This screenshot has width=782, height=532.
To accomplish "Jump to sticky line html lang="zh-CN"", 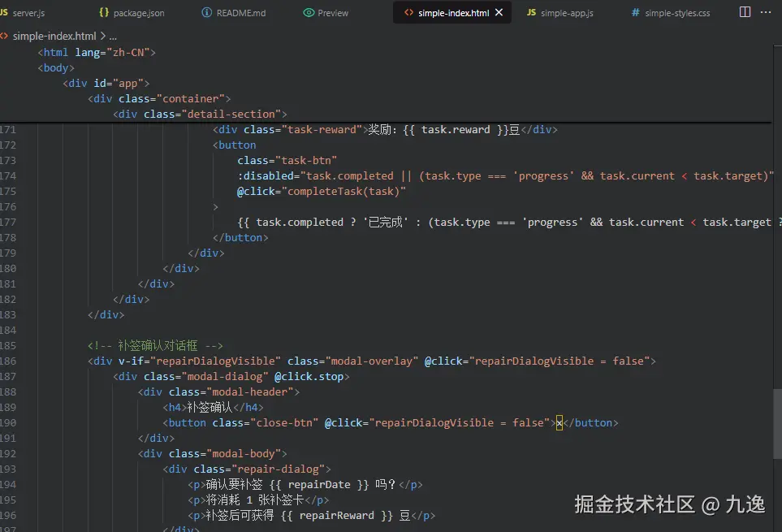I will click(97, 52).
